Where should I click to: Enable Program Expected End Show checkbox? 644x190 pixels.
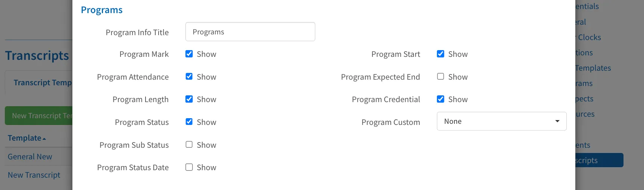[x=441, y=76]
